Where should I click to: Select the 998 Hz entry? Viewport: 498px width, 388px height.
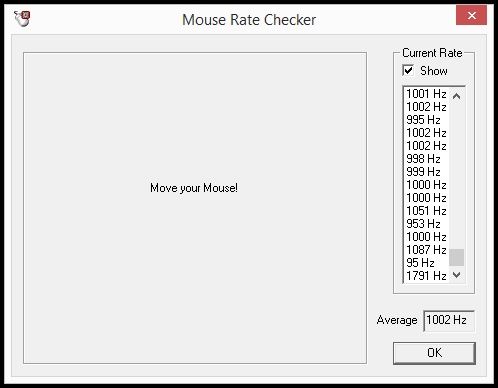click(x=426, y=159)
